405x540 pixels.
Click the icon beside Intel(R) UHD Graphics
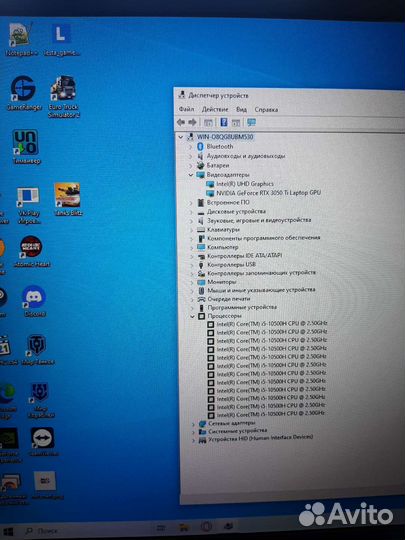point(210,184)
